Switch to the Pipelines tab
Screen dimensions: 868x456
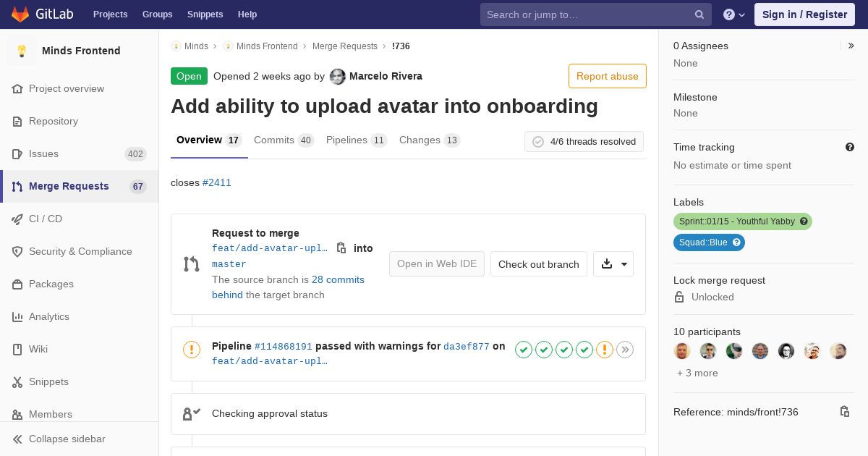coord(357,140)
